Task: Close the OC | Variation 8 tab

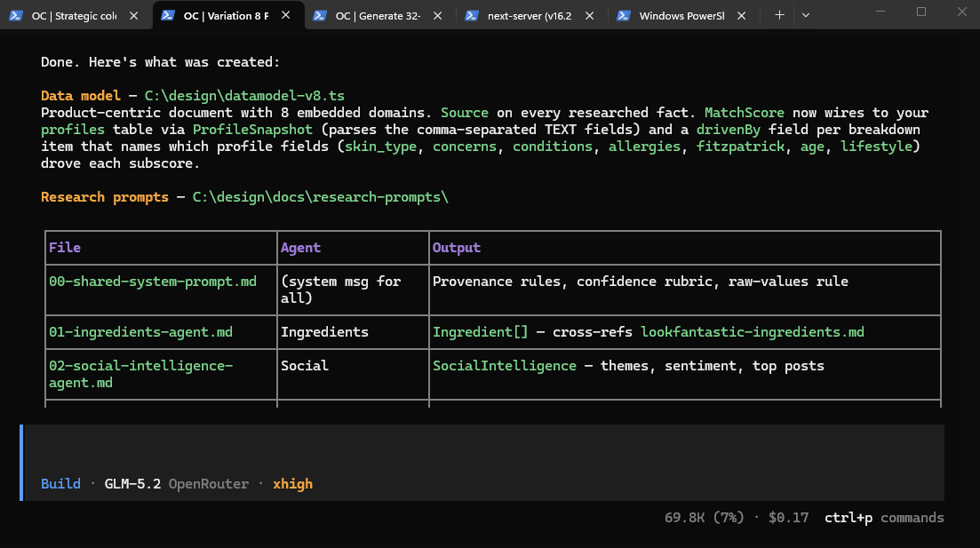Action: point(285,15)
